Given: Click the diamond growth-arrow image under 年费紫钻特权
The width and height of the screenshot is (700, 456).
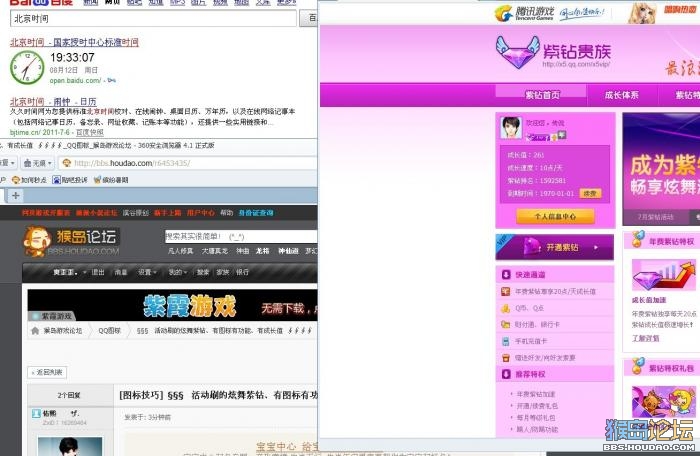Looking at the screenshot, I should tap(664, 276).
